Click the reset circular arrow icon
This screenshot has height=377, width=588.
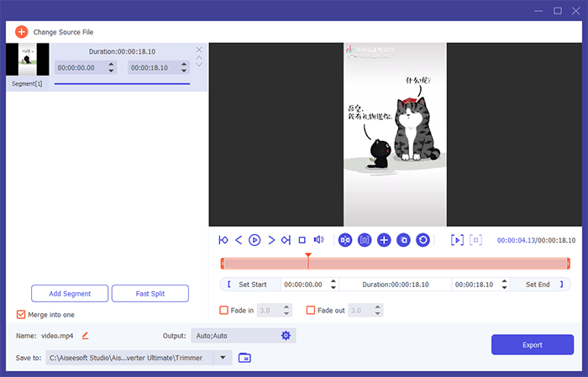tap(423, 240)
